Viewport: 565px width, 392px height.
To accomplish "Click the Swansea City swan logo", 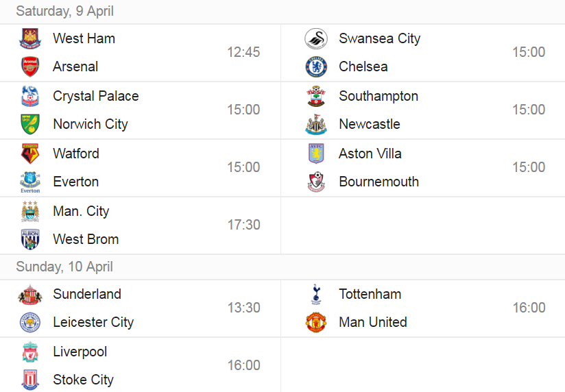I will [316, 38].
